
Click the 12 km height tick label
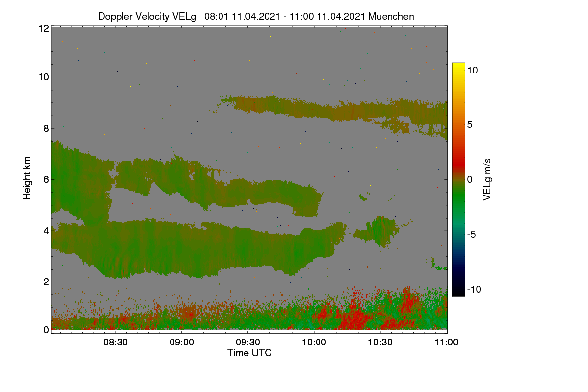pyautogui.click(x=43, y=28)
